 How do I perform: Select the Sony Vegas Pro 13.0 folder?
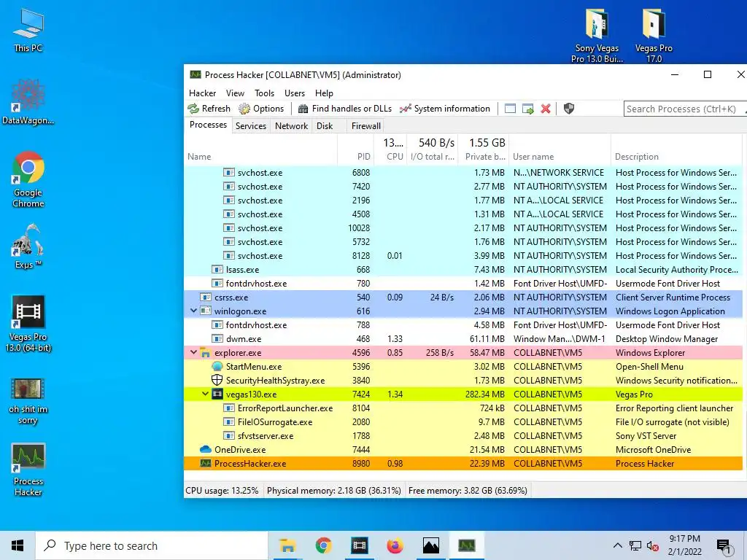point(597,36)
